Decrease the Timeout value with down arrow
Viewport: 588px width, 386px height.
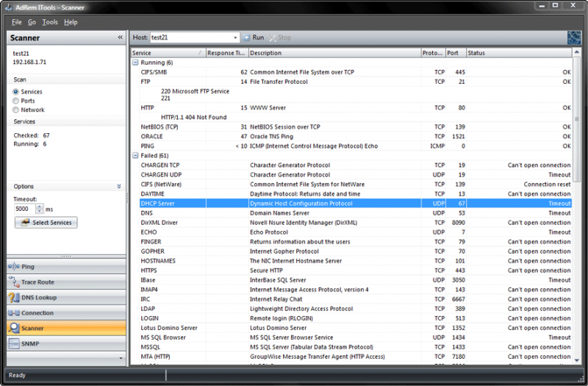point(40,211)
